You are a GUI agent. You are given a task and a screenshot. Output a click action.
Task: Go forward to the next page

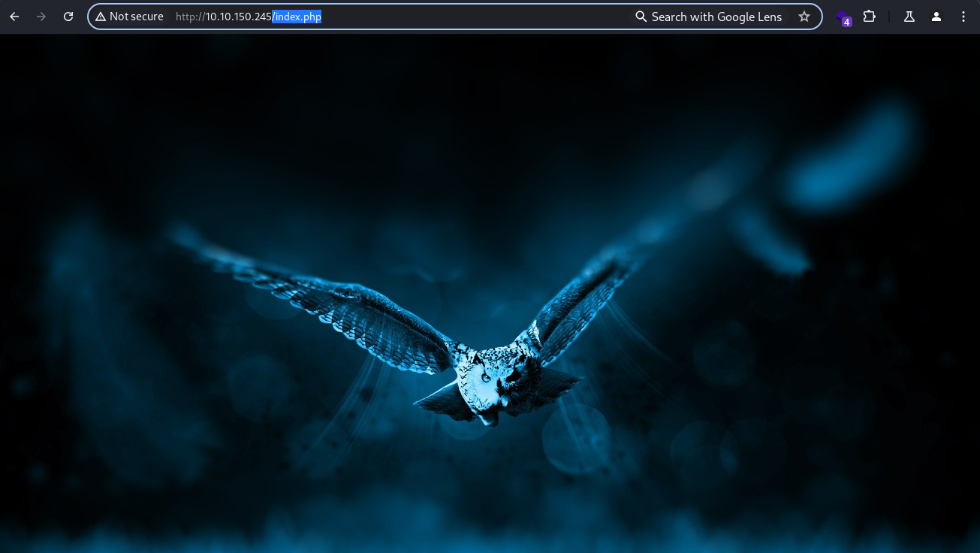(41, 17)
